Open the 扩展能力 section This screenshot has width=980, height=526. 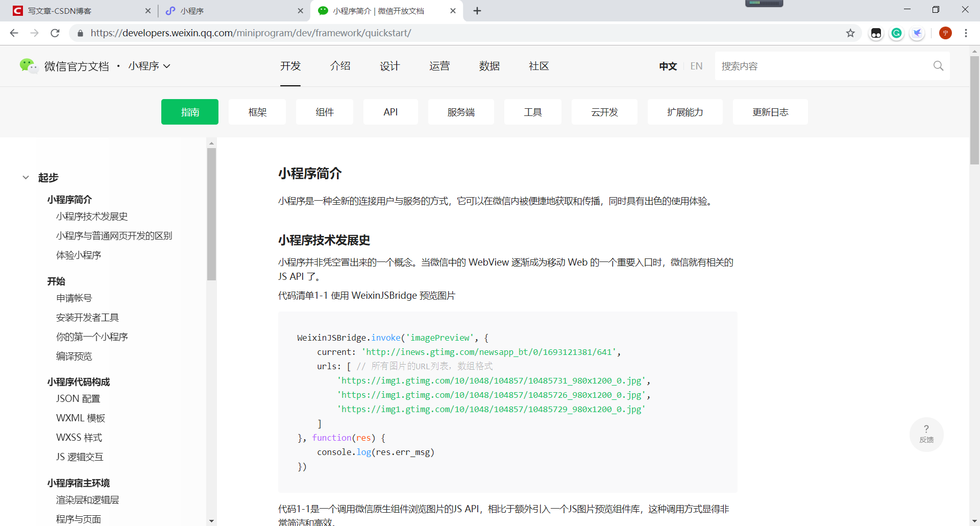(x=685, y=112)
